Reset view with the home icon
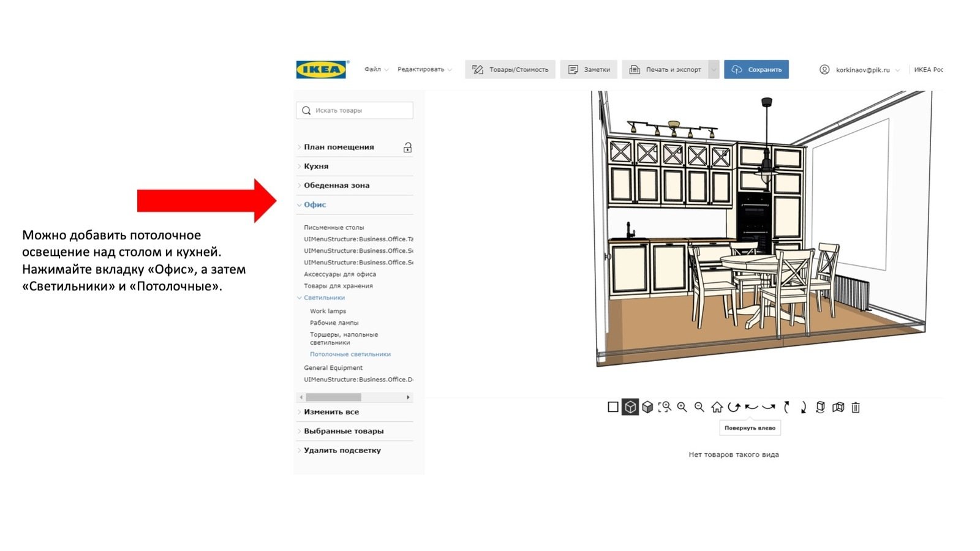 click(717, 407)
